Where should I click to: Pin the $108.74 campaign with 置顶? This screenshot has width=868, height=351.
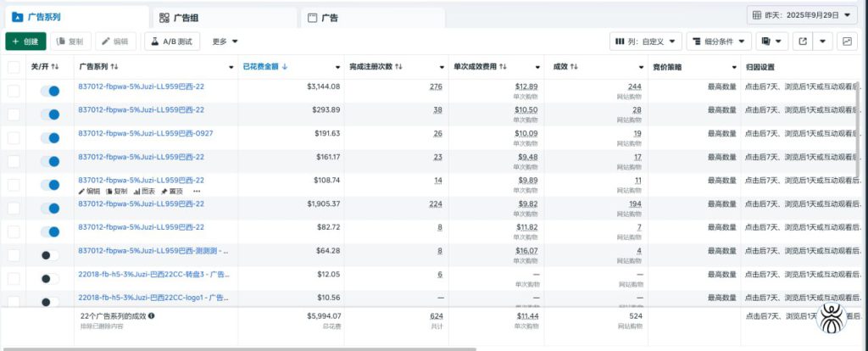click(171, 191)
